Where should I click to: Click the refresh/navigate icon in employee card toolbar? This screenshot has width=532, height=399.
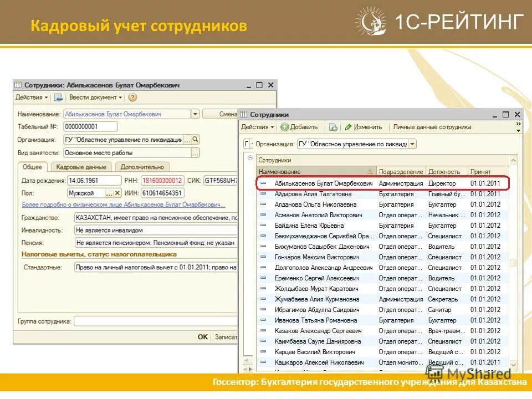pyautogui.click(x=58, y=98)
